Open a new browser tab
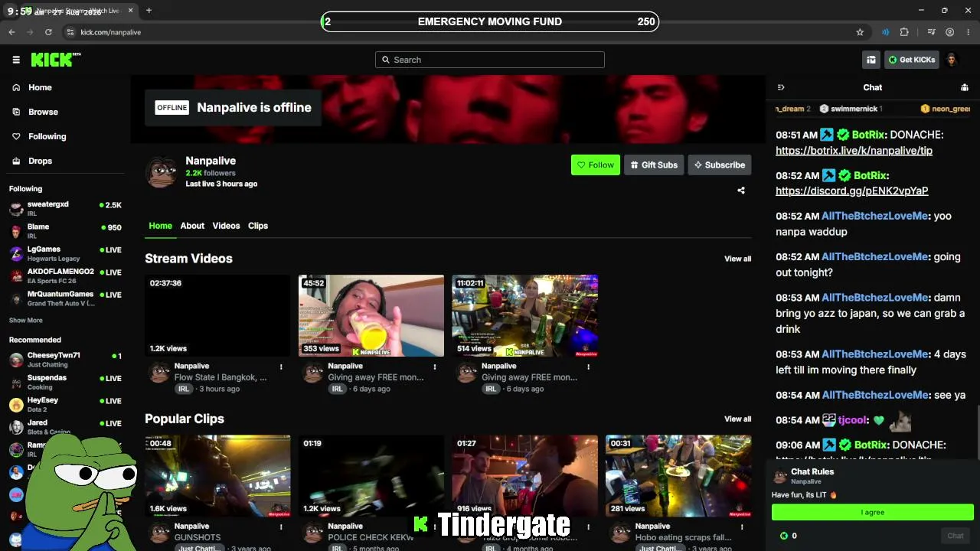 149,11
